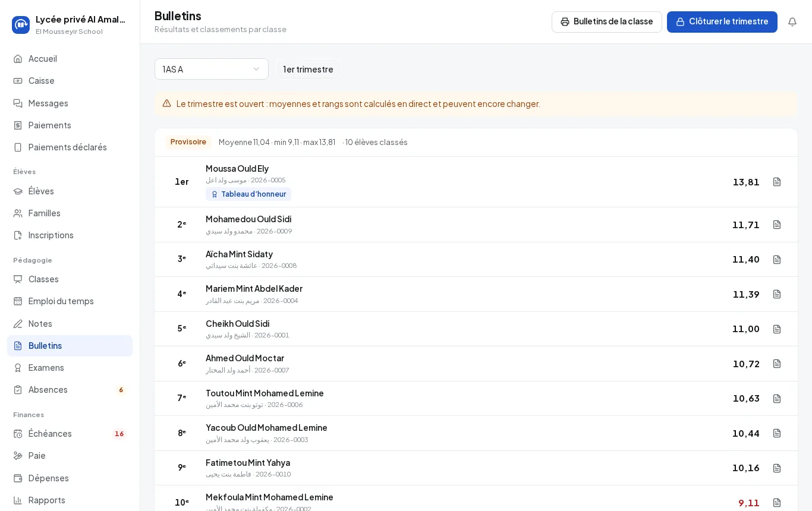The image size is (812, 511).
Task: Open Absences in the sidebar
Action: [x=70, y=390]
